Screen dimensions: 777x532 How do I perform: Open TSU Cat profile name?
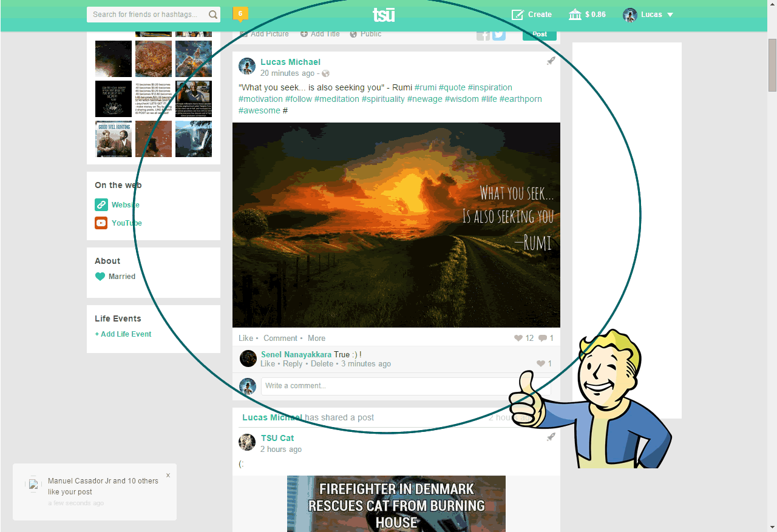pyautogui.click(x=277, y=438)
